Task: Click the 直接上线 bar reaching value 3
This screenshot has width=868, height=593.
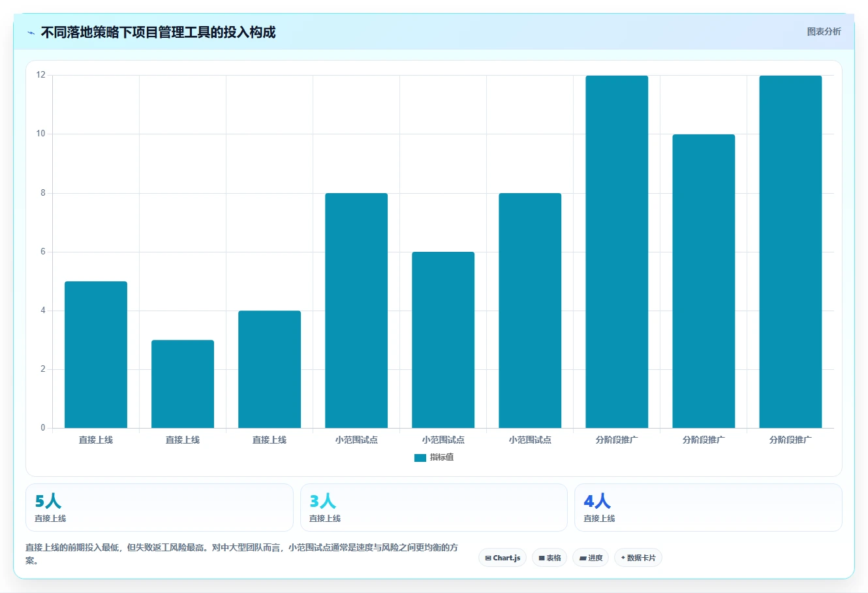Action: coord(183,384)
